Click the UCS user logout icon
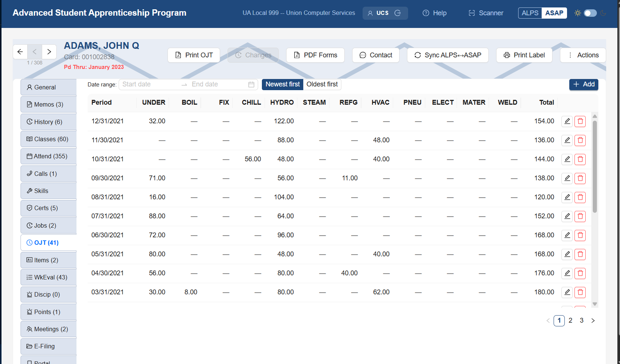Image resolution: width=620 pixels, height=364 pixels. [x=398, y=13]
